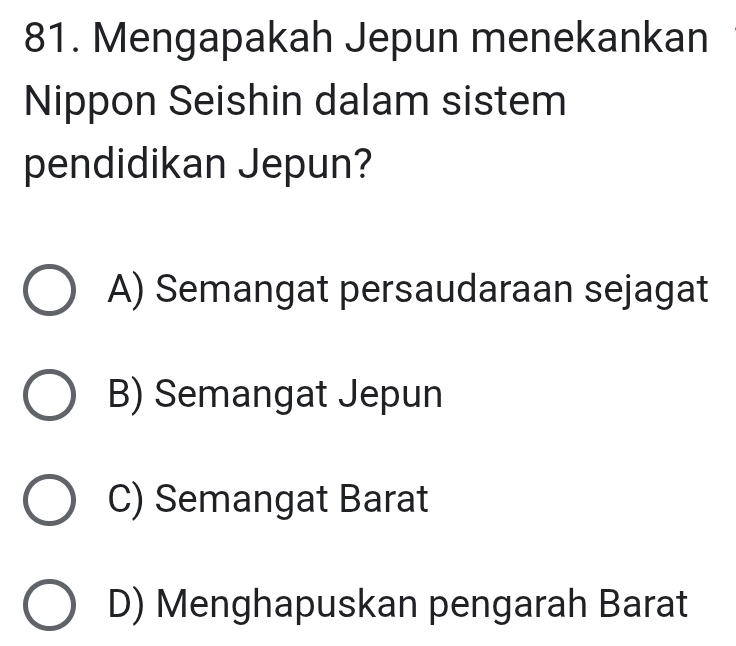
Task: Select the radio button for option A
Action: (48, 292)
